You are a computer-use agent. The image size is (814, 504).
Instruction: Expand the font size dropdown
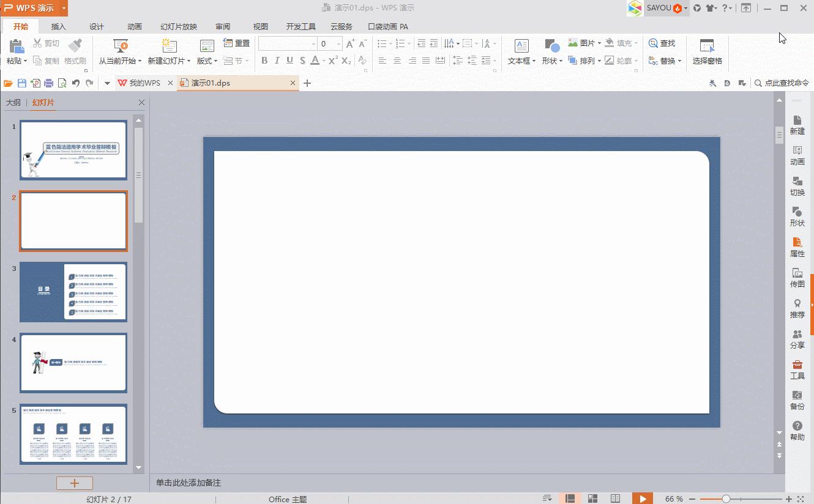(338, 44)
